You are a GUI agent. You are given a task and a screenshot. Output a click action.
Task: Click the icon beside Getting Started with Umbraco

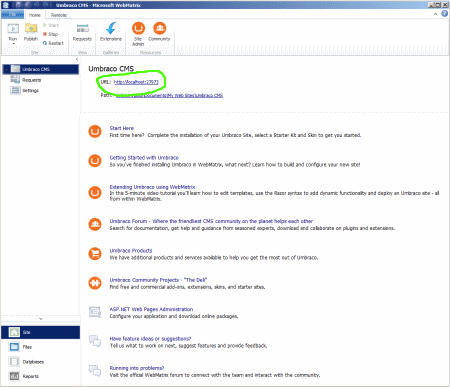[95, 161]
